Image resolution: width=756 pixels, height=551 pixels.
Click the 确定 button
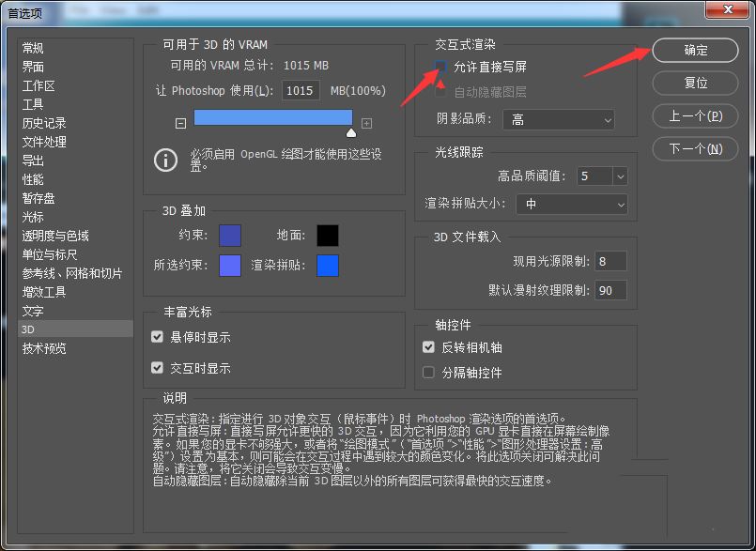tap(695, 50)
